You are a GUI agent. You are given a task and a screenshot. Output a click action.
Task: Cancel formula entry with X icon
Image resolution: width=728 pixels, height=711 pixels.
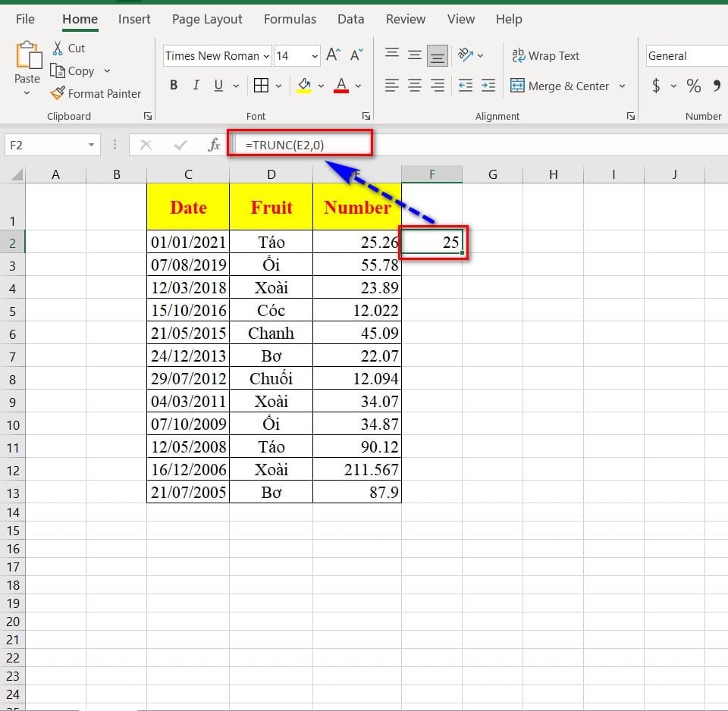point(146,146)
